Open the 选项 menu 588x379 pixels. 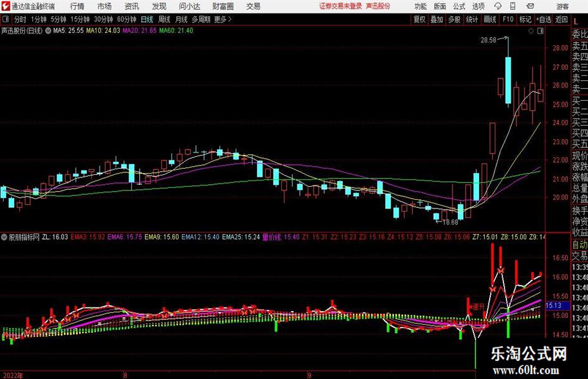point(478,6)
